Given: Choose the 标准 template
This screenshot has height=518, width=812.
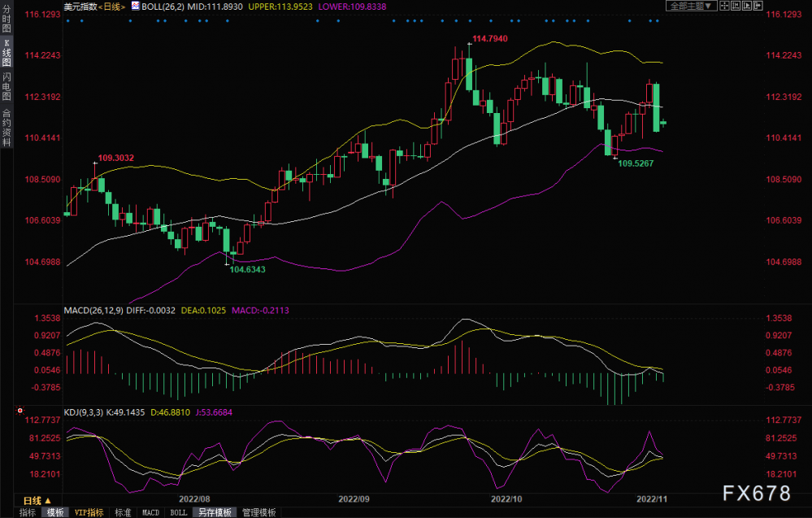Looking at the screenshot, I should pyautogui.click(x=123, y=512).
